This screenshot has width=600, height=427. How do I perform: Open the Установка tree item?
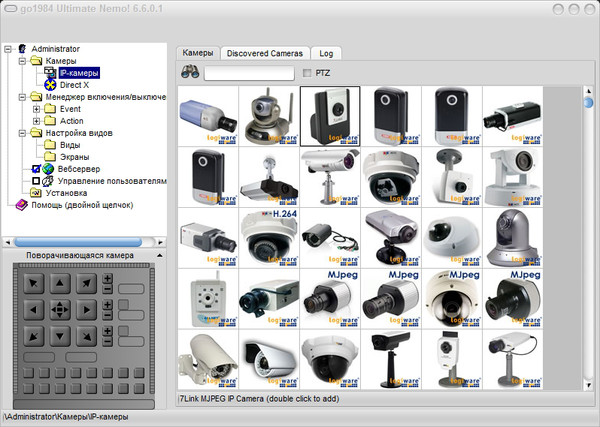pos(65,193)
